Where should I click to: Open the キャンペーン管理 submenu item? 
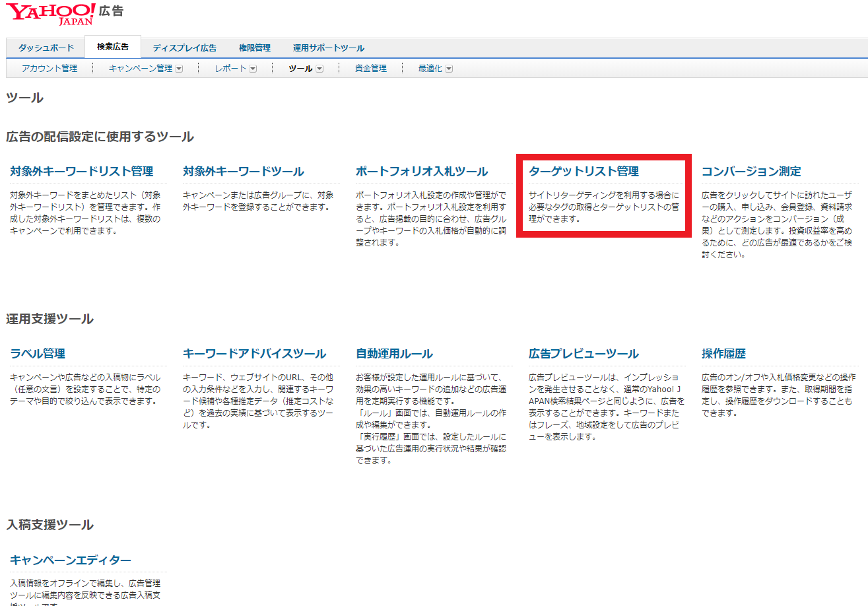click(141, 68)
